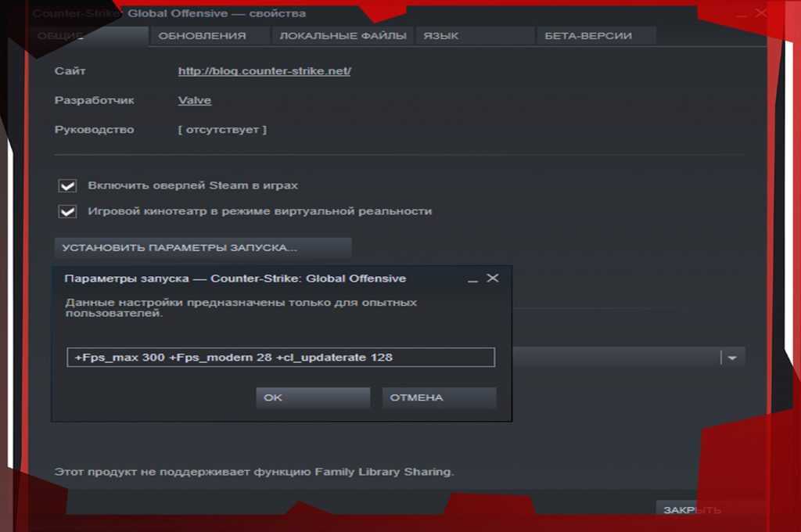This screenshot has height=532, width=801.
Task: Close the Параметры запуска dialog
Action: pos(493,278)
